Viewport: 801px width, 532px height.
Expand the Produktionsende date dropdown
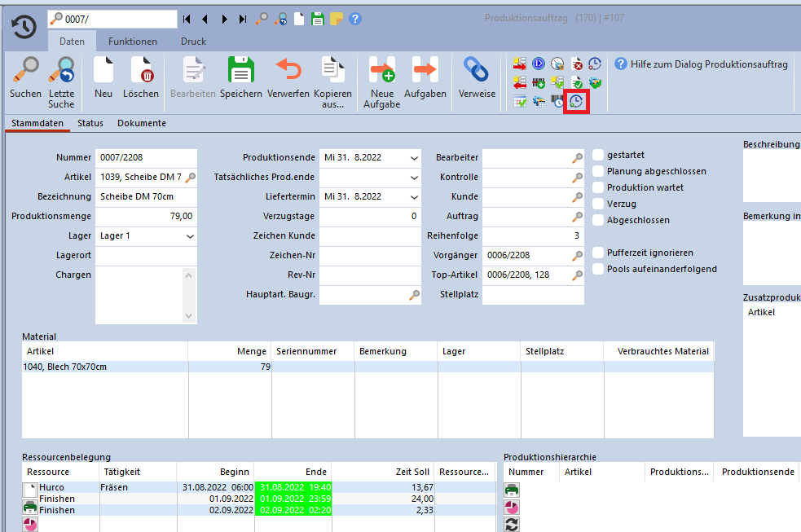[414, 157]
